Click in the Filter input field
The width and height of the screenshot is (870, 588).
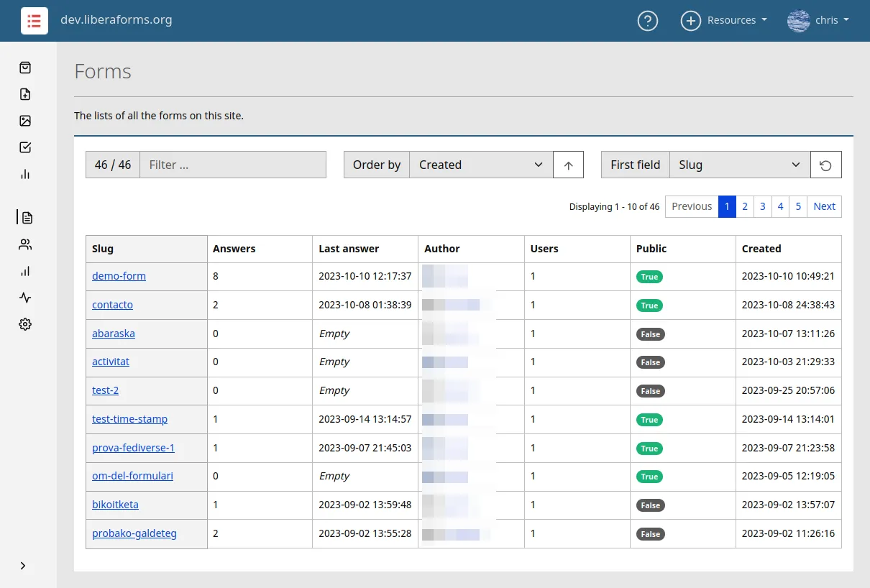(x=232, y=165)
